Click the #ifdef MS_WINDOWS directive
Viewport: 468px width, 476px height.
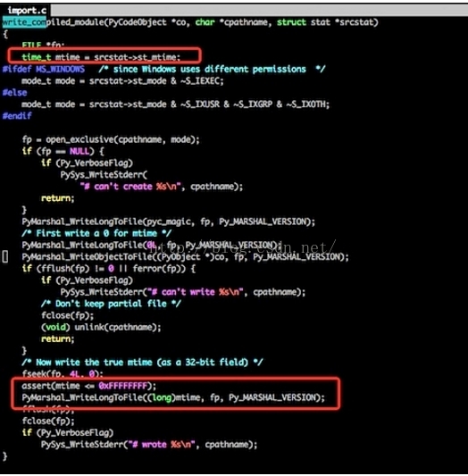44,70
